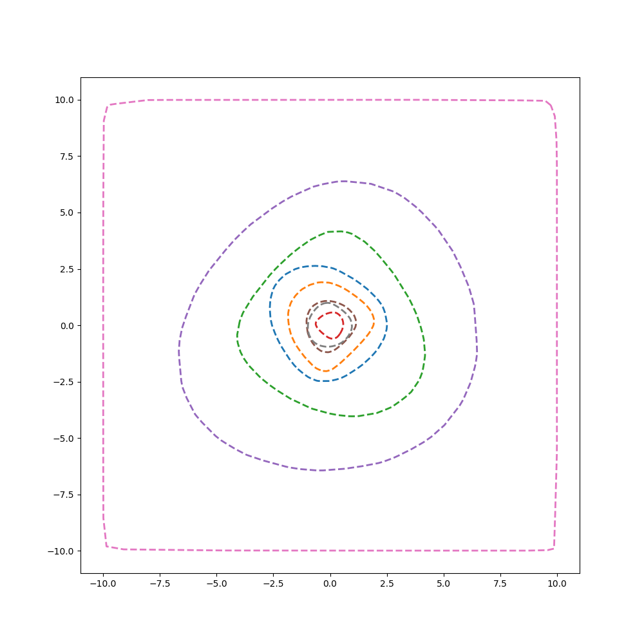This screenshot has height=644, width=644.
Task: Click the y-axis label 10.0
Action: pos(64,100)
